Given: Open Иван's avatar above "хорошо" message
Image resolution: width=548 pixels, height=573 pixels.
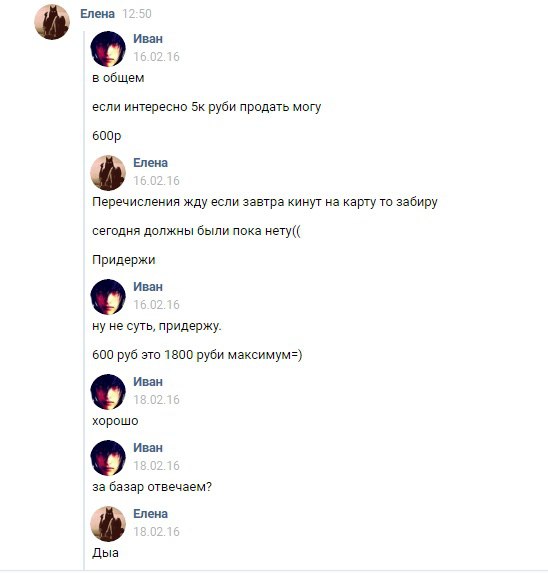Looking at the screenshot, I should pos(108,392).
